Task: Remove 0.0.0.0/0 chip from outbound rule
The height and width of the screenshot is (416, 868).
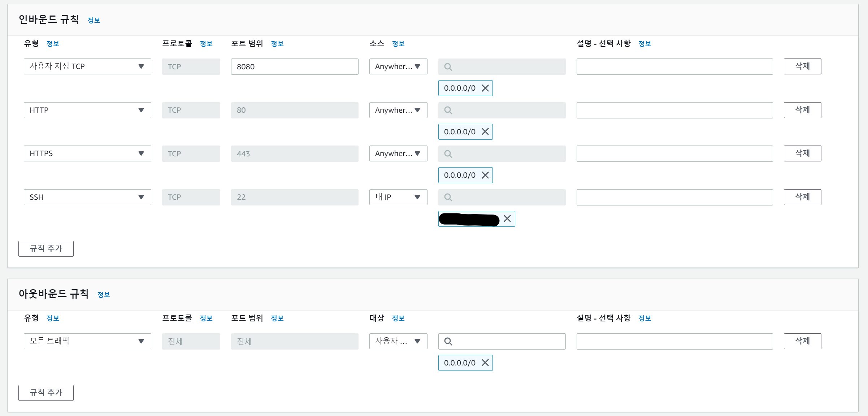Action: 485,363
